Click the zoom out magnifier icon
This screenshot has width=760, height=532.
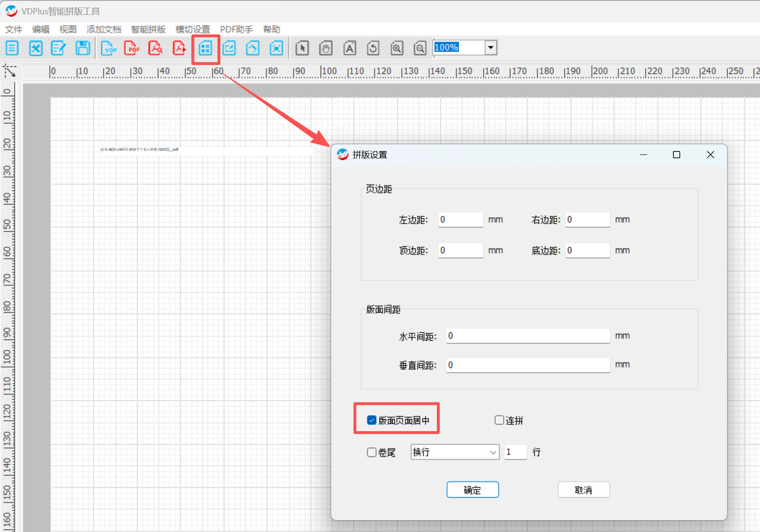tap(420, 48)
